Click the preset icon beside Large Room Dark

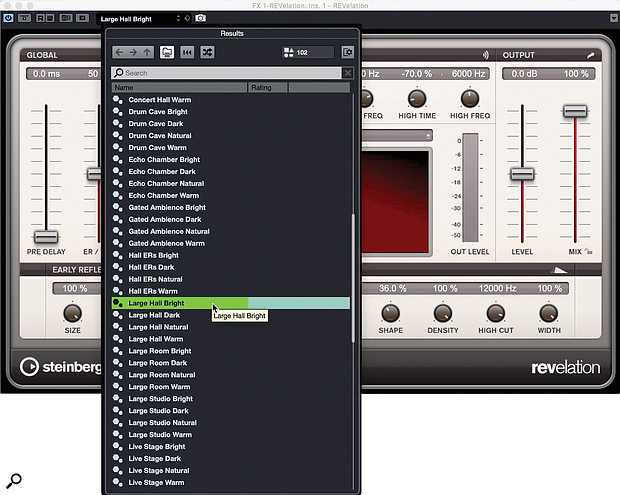[117, 363]
